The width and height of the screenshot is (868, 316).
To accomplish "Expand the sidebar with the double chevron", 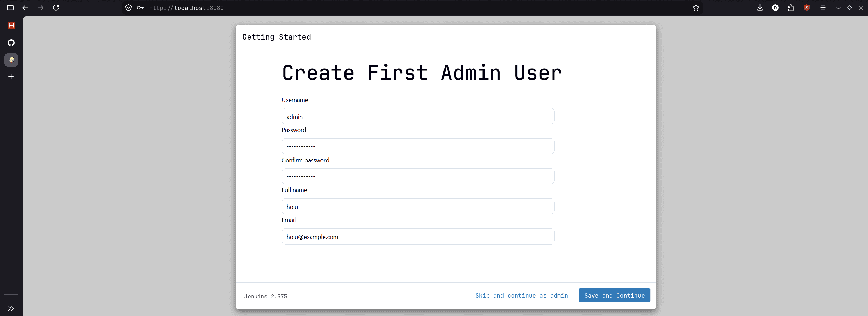I will point(11,308).
